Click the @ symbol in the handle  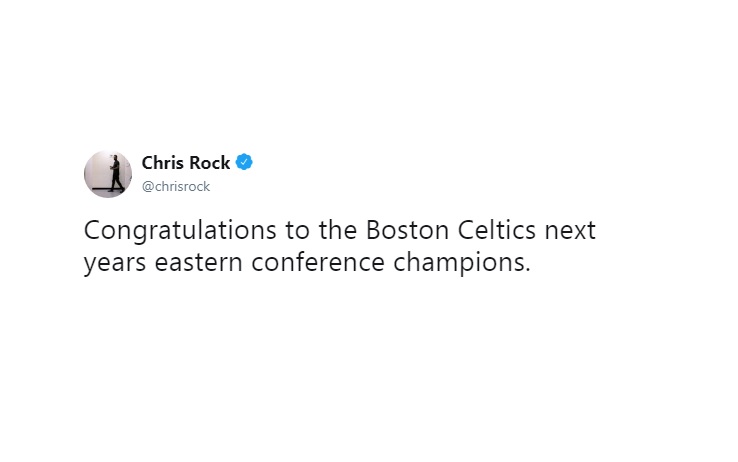[x=148, y=187]
